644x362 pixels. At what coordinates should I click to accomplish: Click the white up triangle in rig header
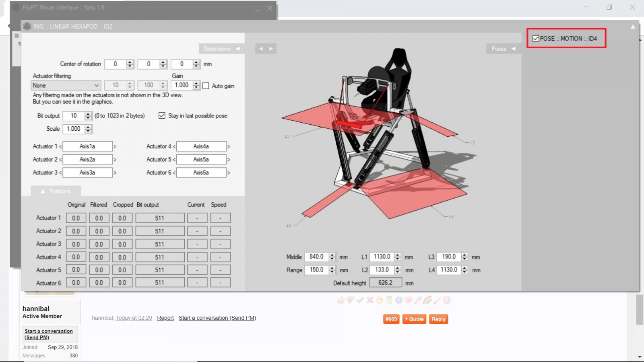633,27
